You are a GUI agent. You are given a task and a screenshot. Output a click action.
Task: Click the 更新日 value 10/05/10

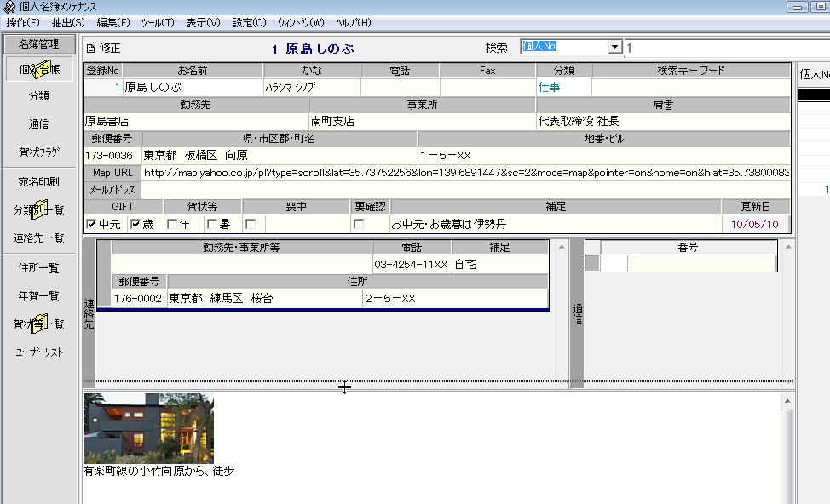[x=755, y=224]
